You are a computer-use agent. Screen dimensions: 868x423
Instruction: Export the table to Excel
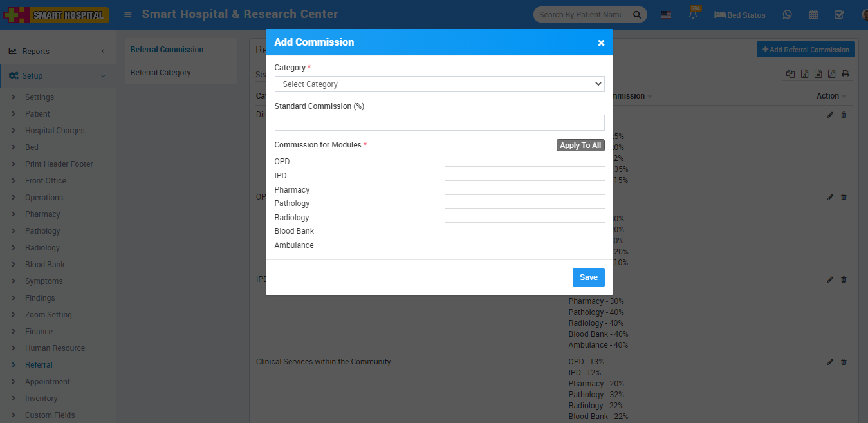(x=804, y=74)
